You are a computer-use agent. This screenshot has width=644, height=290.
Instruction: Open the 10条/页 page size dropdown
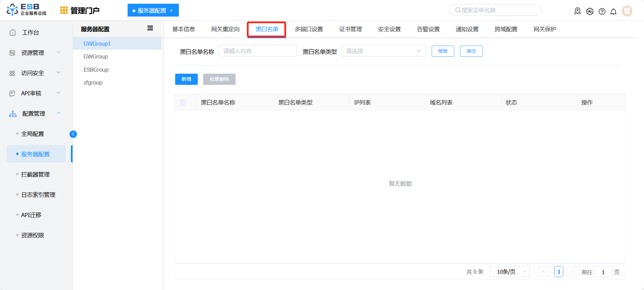click(x=509, y=272)
